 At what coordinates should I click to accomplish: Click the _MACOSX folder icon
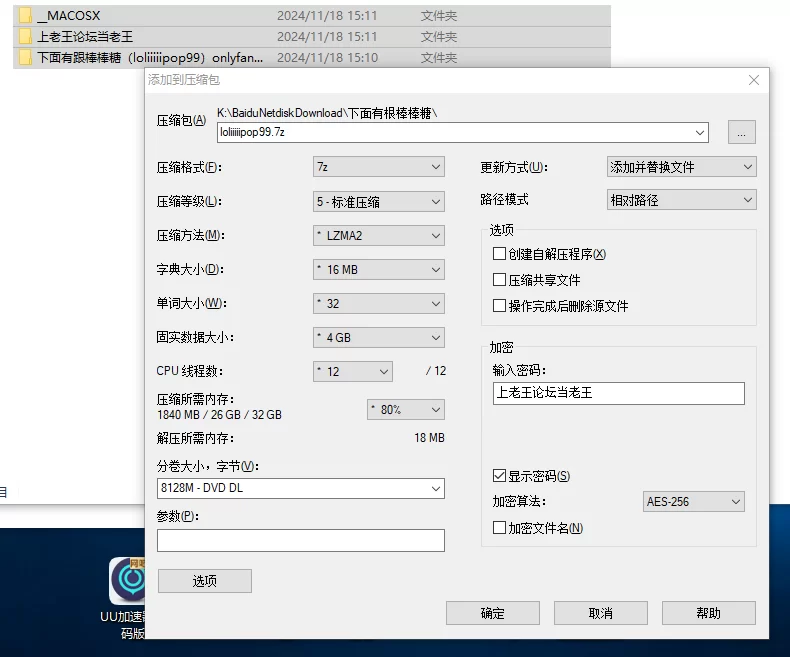25,16
